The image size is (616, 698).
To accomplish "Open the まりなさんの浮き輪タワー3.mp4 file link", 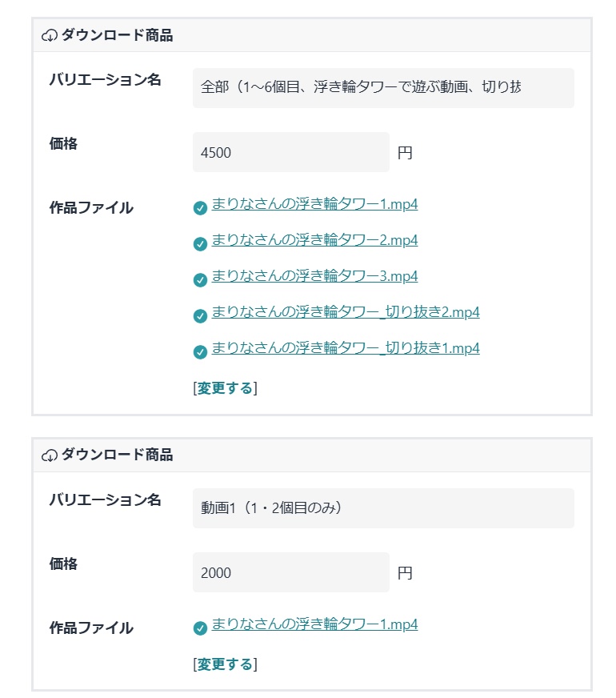I will [314, 276].
